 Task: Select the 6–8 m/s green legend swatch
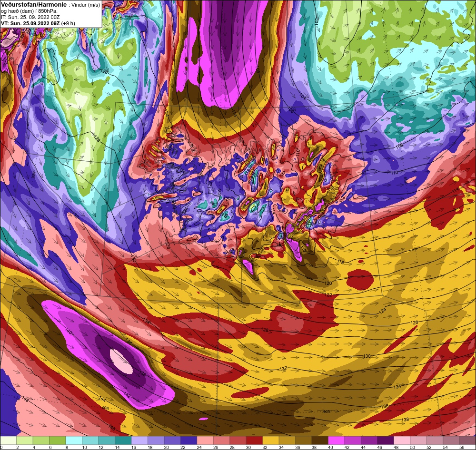coord(58,440)
